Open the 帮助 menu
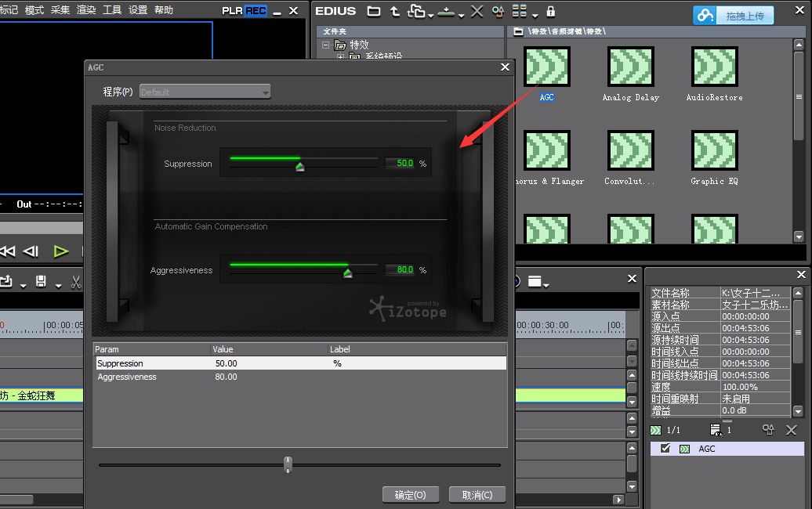 (164, 10)
